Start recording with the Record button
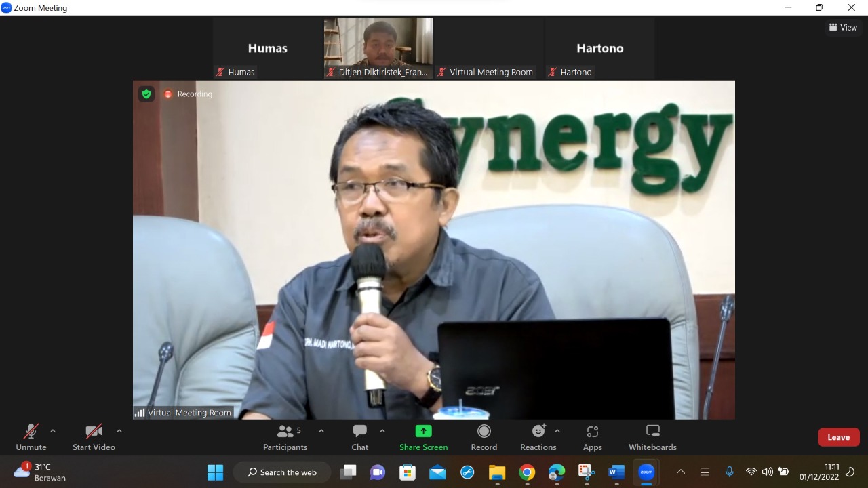 484,437
